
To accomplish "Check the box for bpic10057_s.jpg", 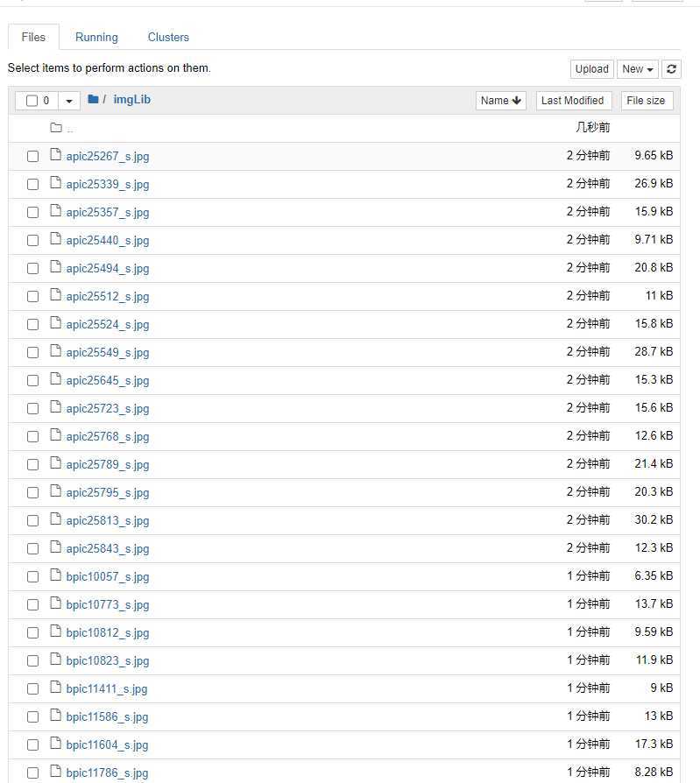I will click(32, 575).
